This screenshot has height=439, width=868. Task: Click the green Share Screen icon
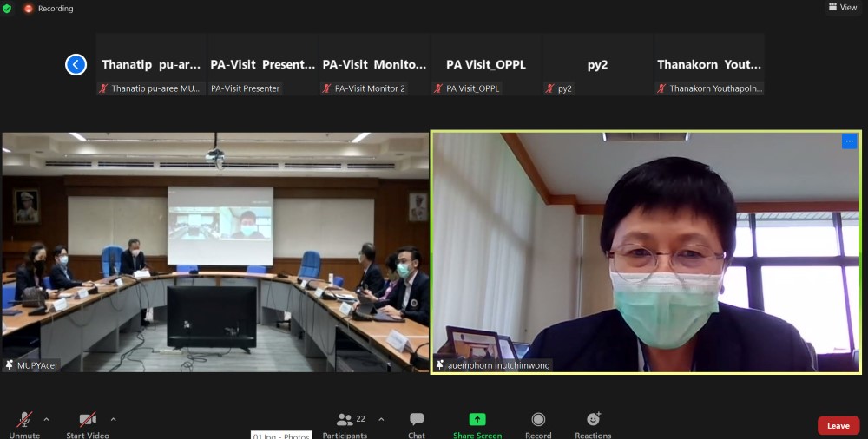click(x=477, y=421)
